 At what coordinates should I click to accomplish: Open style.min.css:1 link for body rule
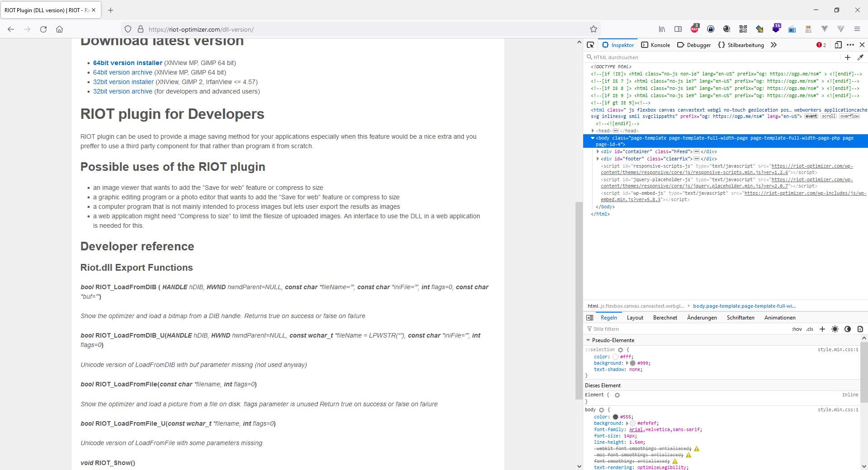click(x=838, y=410)
